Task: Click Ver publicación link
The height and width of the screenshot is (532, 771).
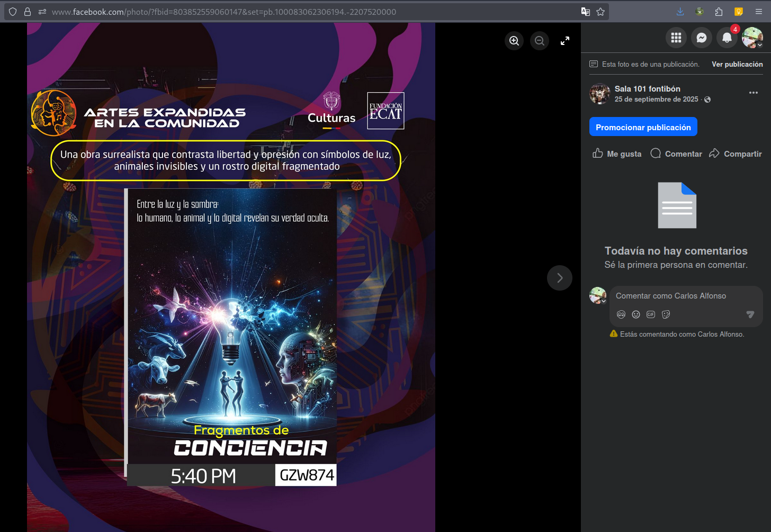Action: click(737, 64)
